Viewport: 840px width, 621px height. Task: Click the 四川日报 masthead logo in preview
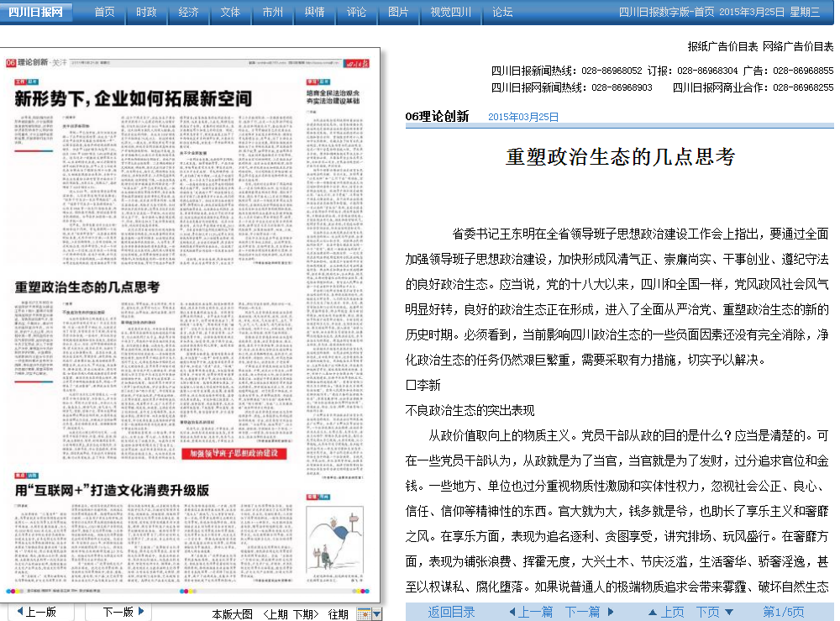coord(356,63)
